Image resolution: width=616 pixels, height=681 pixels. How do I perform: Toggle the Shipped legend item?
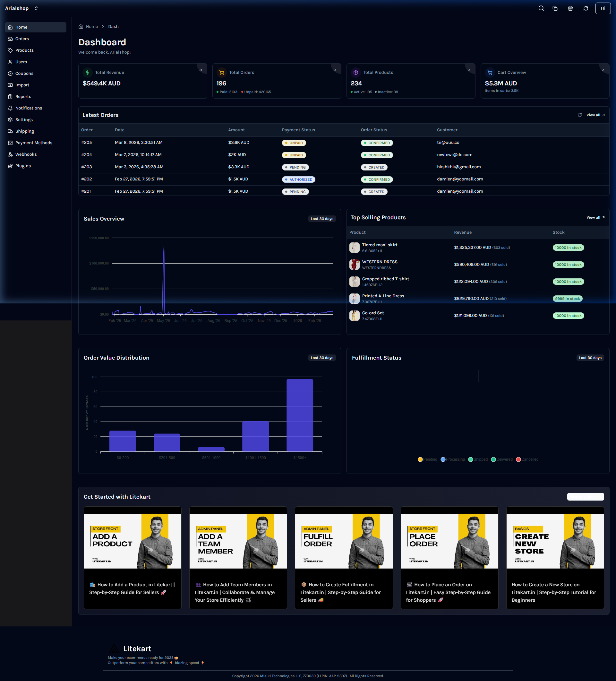tap(478, 459)
